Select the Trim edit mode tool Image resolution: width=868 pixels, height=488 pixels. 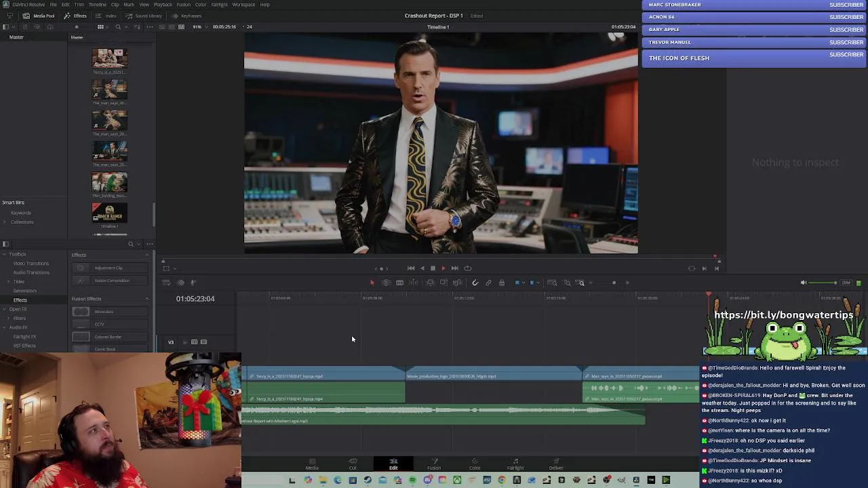[x=386, y=283]
